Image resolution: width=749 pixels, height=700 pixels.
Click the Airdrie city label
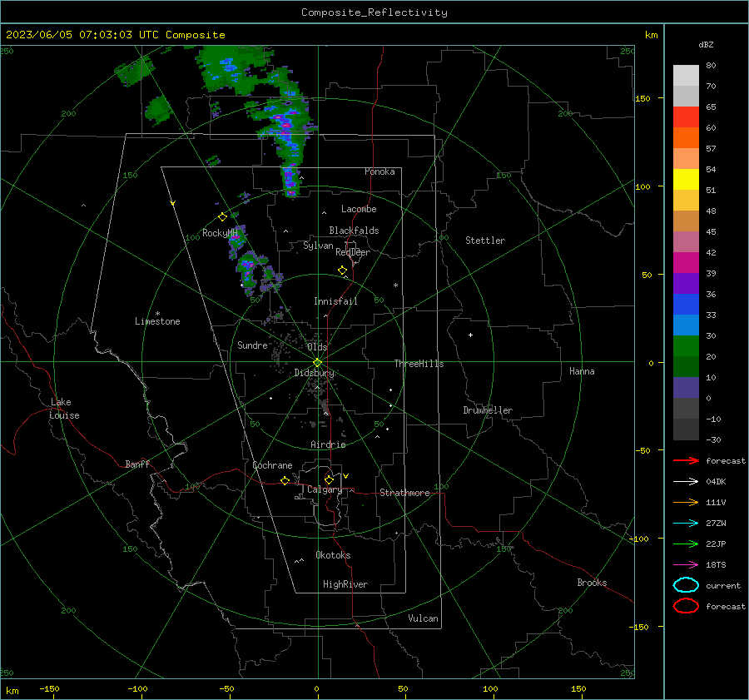328,444
